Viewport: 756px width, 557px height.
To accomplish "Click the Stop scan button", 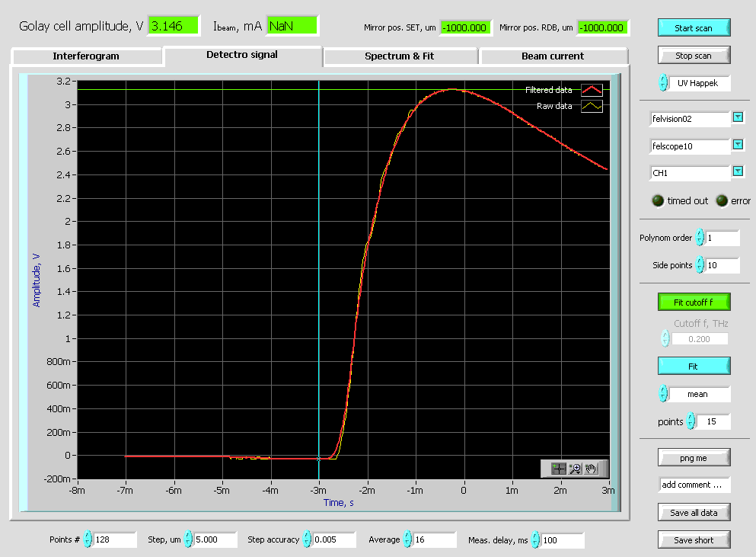I will [694, 56].
